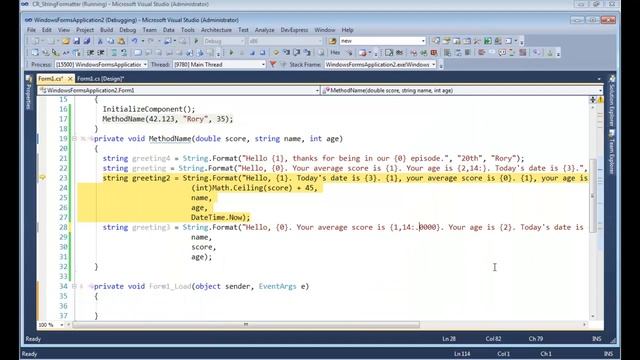Collapse Form1_Load outline at line 34

[x=74, y=287]
